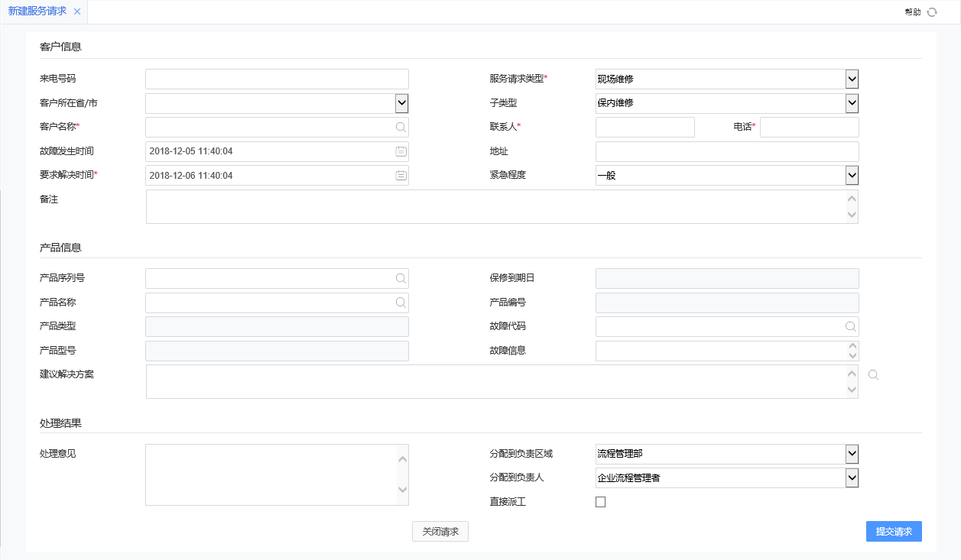The height and width of the screenshot is (560, 961).
Task: Click scroll down arrow in 处理意见 box
Action: click(x=403, y=490)
